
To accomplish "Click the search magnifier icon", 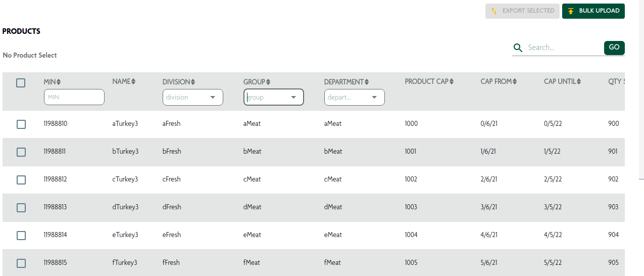I will [x=518, y=48].
